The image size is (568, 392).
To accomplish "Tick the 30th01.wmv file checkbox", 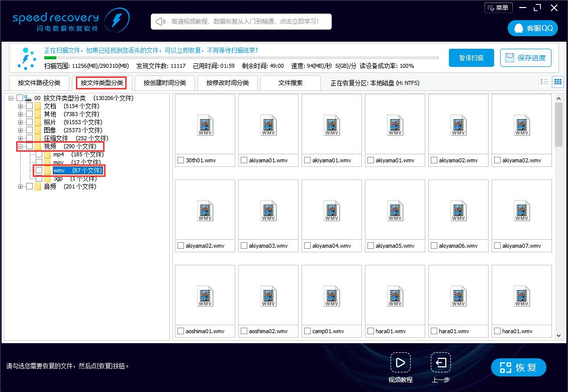I will pyautogui.click(x=180, y=160).
